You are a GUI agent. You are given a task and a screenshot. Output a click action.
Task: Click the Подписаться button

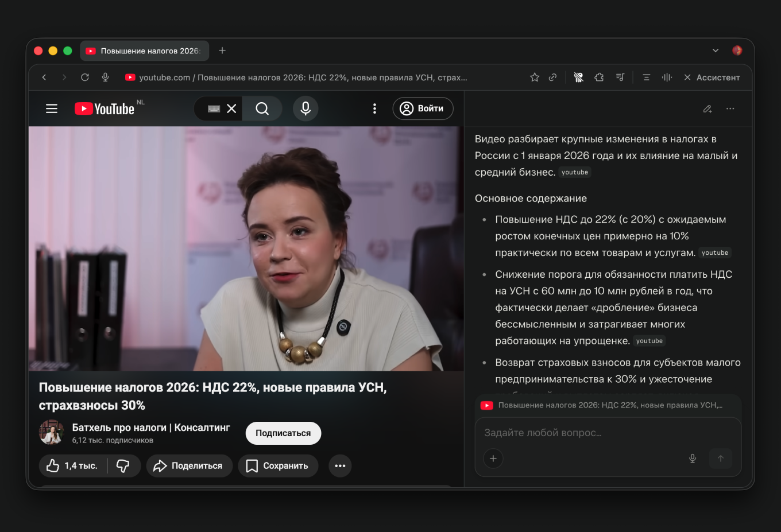(x=283, y=433)
